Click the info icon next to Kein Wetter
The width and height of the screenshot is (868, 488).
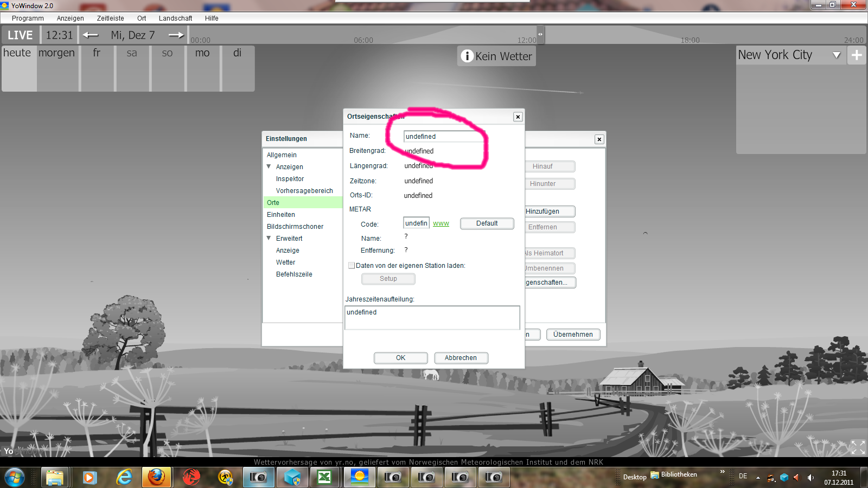click(467, 56)
